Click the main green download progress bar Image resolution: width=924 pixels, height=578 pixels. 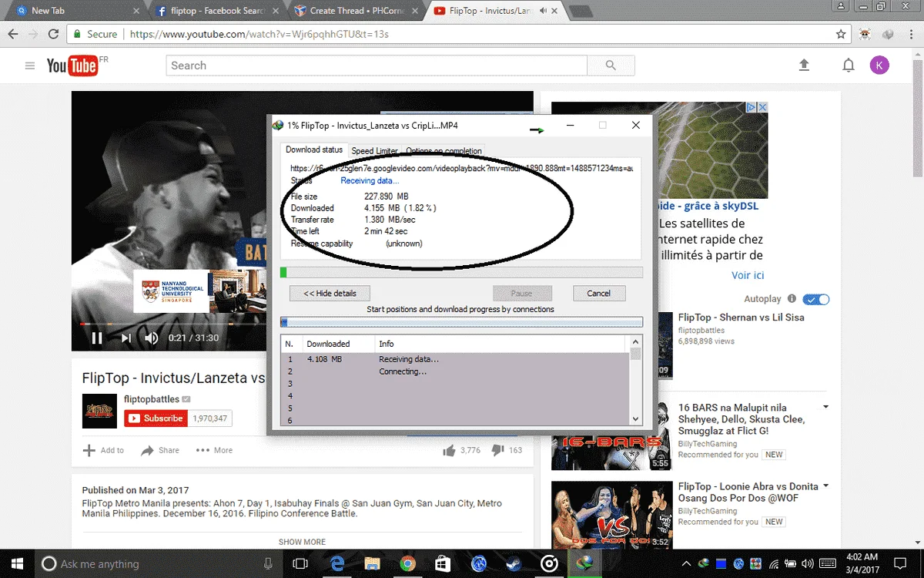coord(461,272)
